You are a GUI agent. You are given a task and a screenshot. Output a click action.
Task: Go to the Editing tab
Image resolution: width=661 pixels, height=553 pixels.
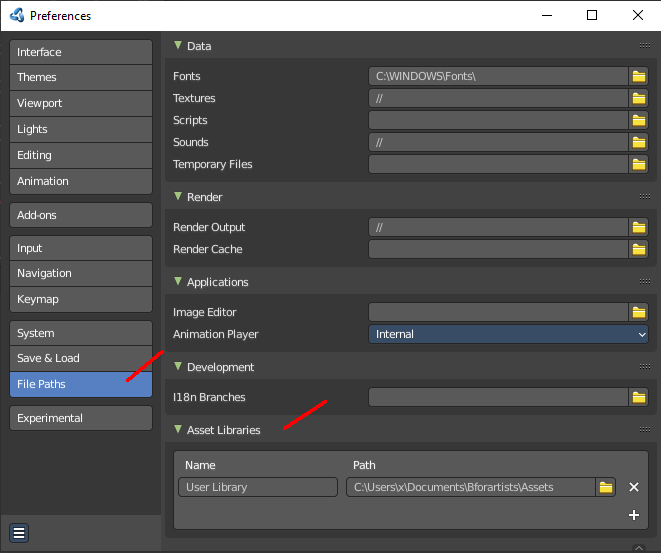[81, 156]
